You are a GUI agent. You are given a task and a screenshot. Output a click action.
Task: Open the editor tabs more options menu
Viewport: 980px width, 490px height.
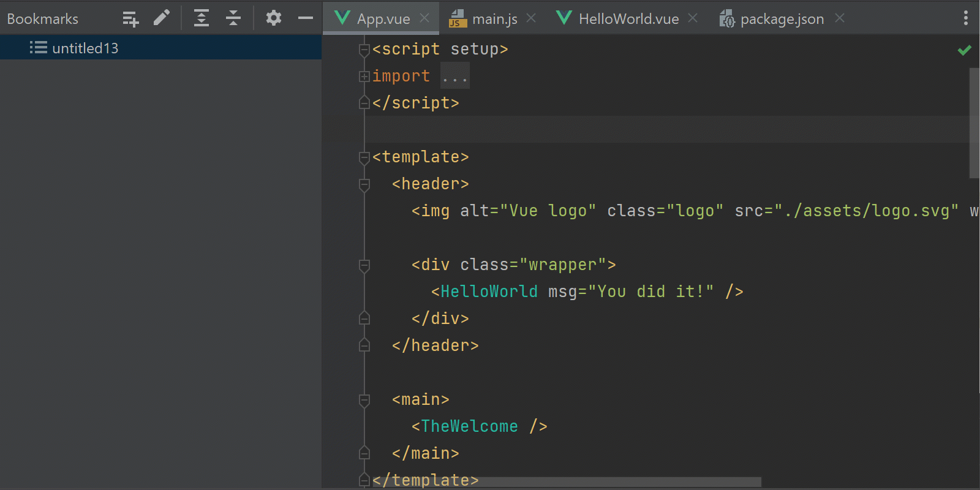point(966,18)
